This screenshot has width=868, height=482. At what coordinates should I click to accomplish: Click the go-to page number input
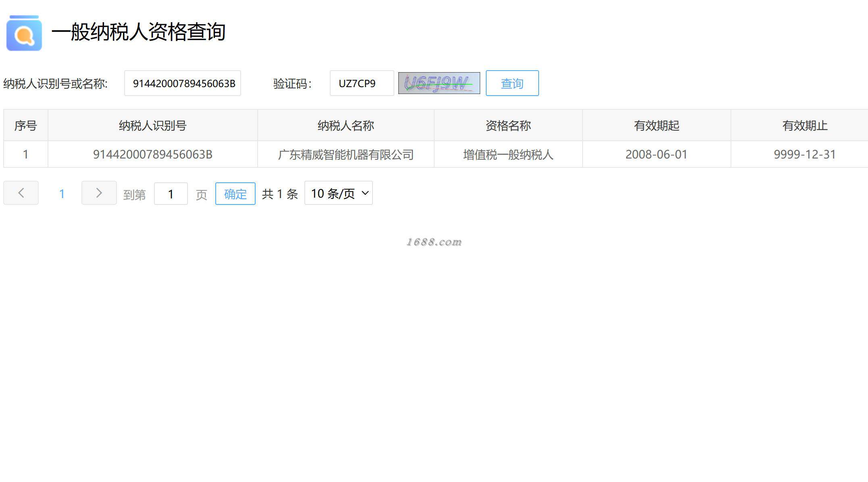coord(171,194)
